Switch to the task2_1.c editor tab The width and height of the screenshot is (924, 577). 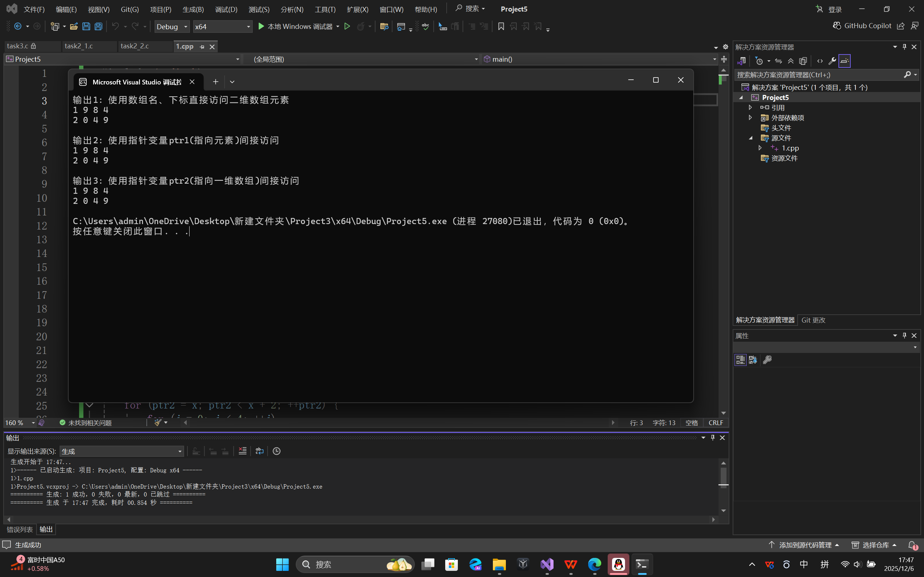coord(79,46)
